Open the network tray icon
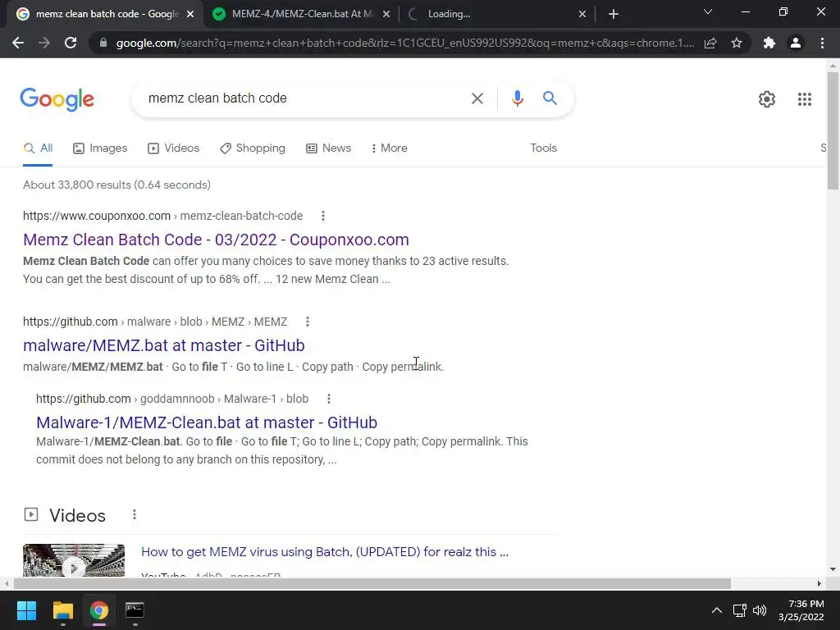 click(x=739, y=610)
